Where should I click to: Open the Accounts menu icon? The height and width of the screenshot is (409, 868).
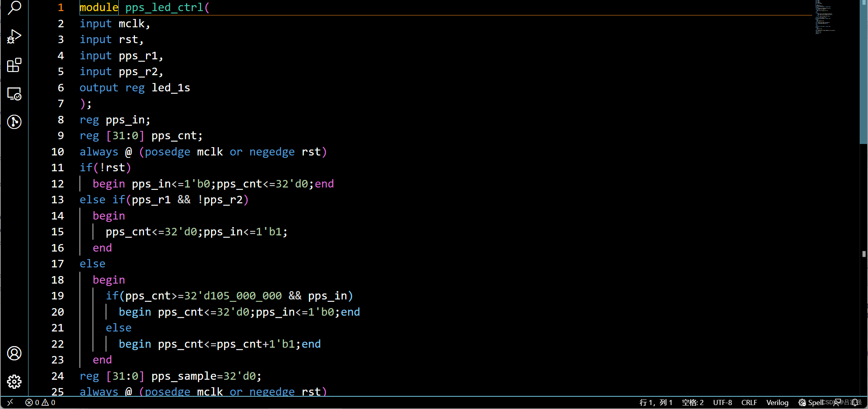click(x=14, y=353)
